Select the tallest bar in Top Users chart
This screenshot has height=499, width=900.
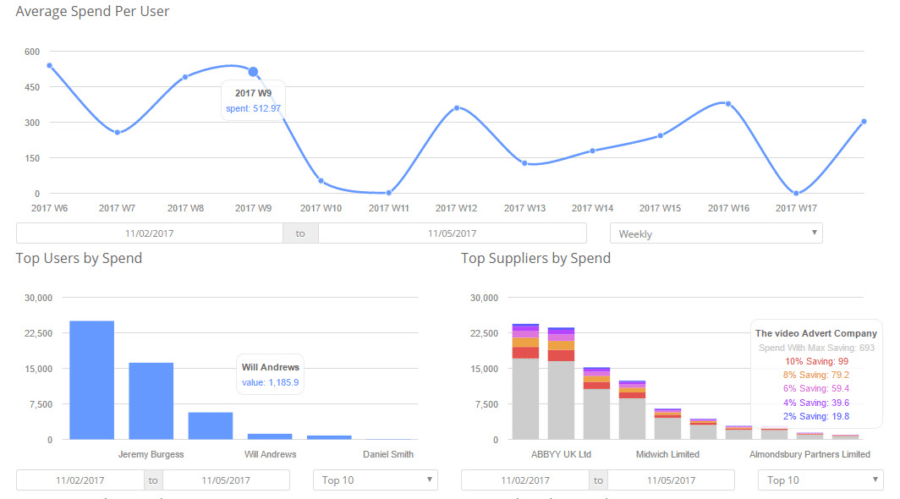tap(92, 380)
